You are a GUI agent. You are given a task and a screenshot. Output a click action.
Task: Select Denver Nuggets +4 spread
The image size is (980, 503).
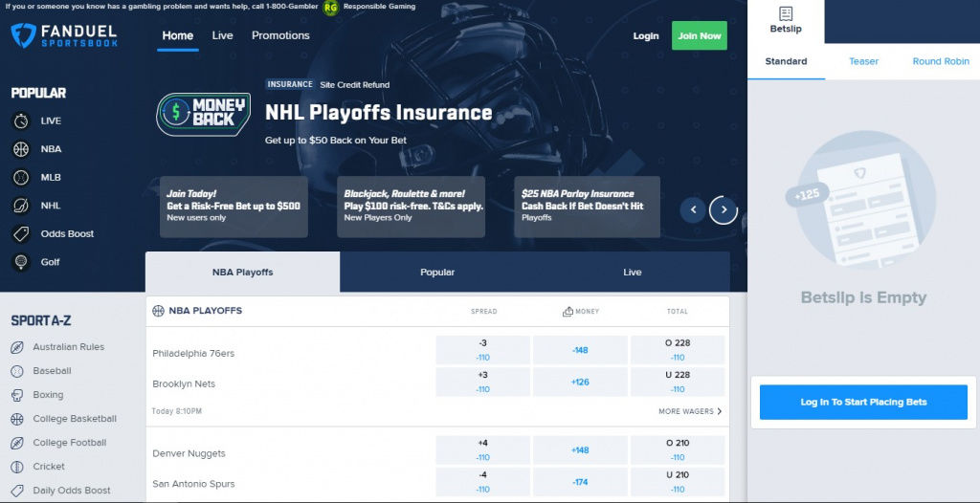click(482, 449)
